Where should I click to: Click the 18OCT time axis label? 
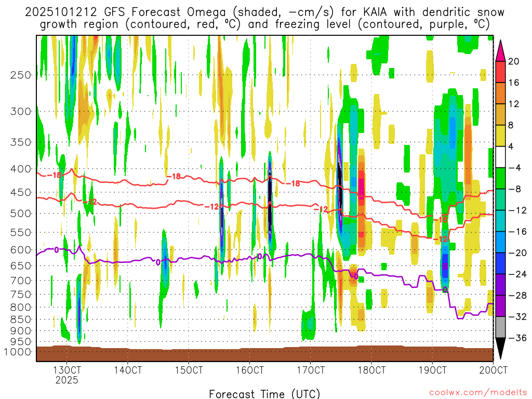pos(371,370)
